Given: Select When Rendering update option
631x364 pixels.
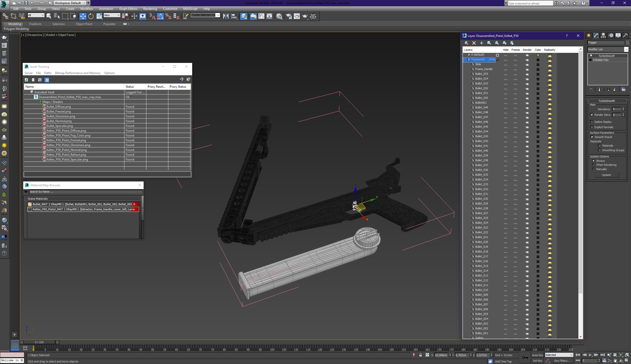Looking at the screenshot, I should coord(593,165).
